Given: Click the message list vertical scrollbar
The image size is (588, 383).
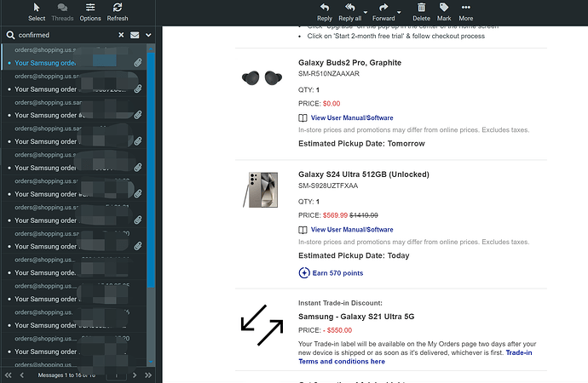Looking at the screenshot, I should [x=152, y=170].
